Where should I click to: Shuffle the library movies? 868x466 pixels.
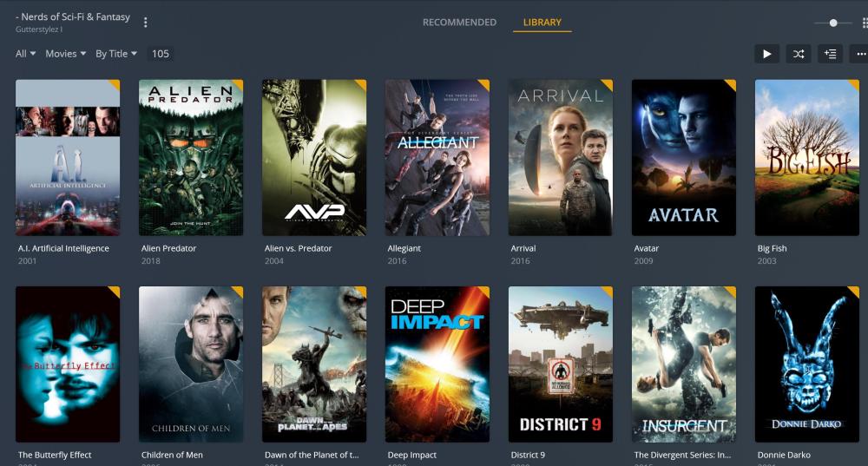[798, 54]
